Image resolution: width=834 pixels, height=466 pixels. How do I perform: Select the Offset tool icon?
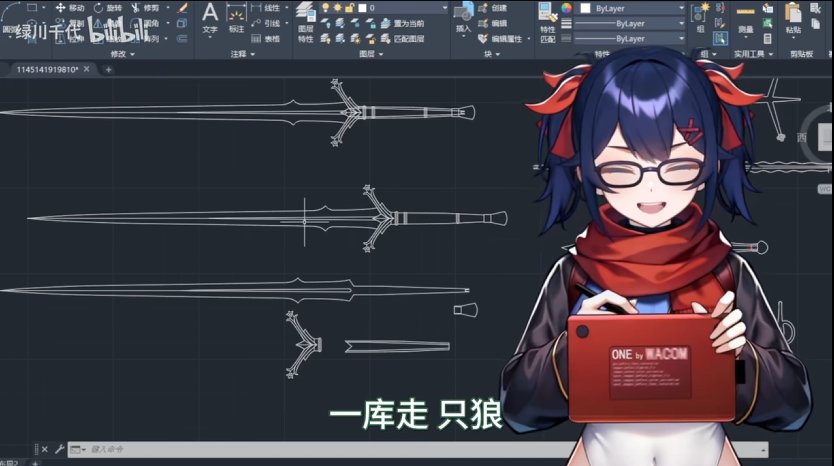click(x=182, y=38)
